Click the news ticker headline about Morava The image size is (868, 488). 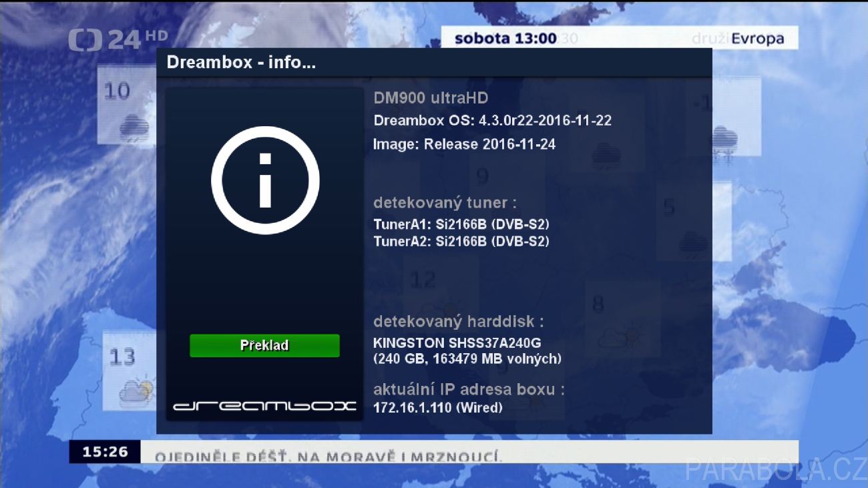point(328,457)
